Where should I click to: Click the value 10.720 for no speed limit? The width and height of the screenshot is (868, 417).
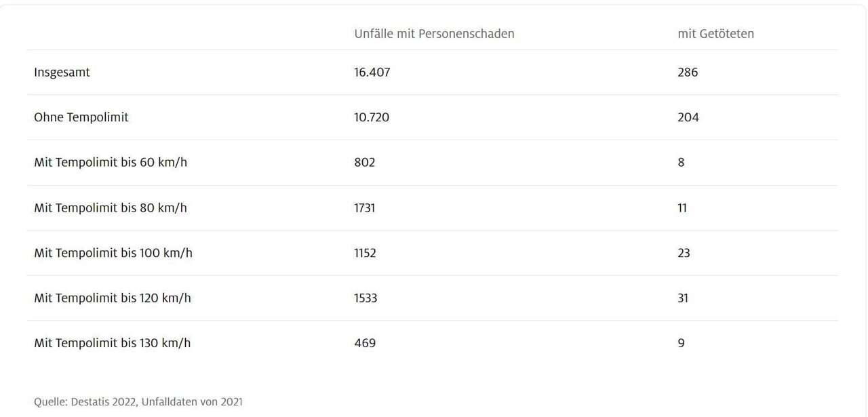[x=372, y=117]
